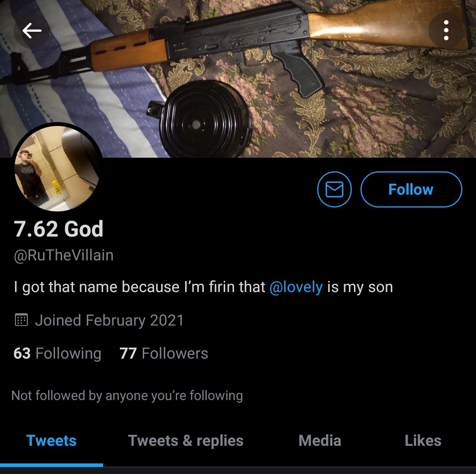This screenshot has width=476, height=474.
Task: Click the profile bio text
Action: coord(203,287)
